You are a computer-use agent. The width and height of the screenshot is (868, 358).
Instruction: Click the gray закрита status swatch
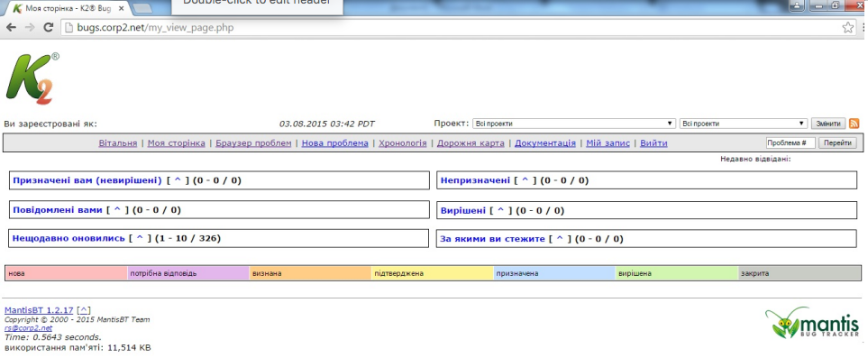click(799, 273)
